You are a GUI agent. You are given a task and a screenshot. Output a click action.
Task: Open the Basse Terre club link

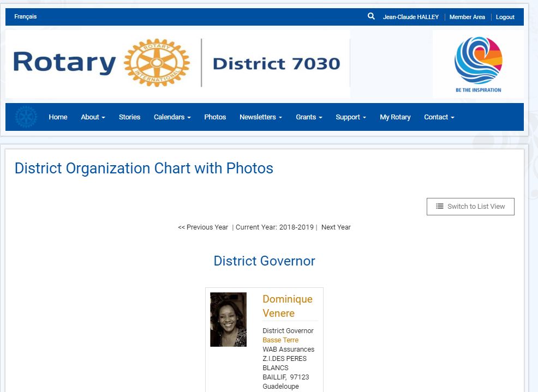click(280, 340)
